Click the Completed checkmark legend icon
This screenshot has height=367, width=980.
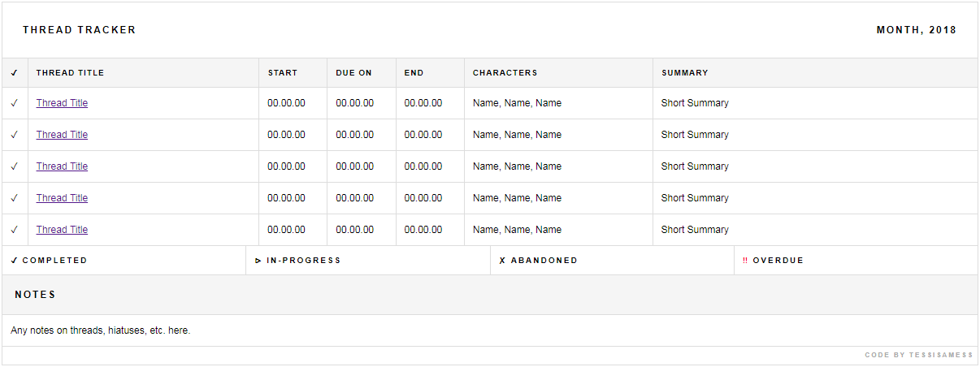(x=15, y=261)
